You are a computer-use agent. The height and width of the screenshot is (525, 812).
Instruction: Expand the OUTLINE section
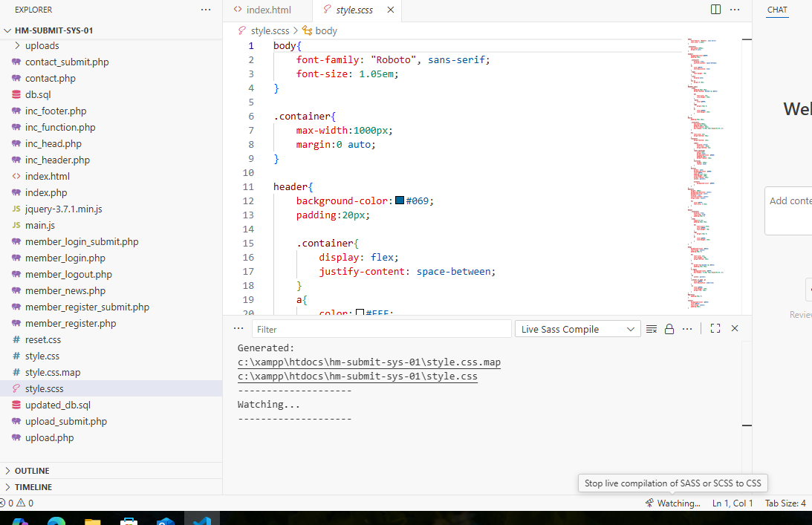pos(32,471)
